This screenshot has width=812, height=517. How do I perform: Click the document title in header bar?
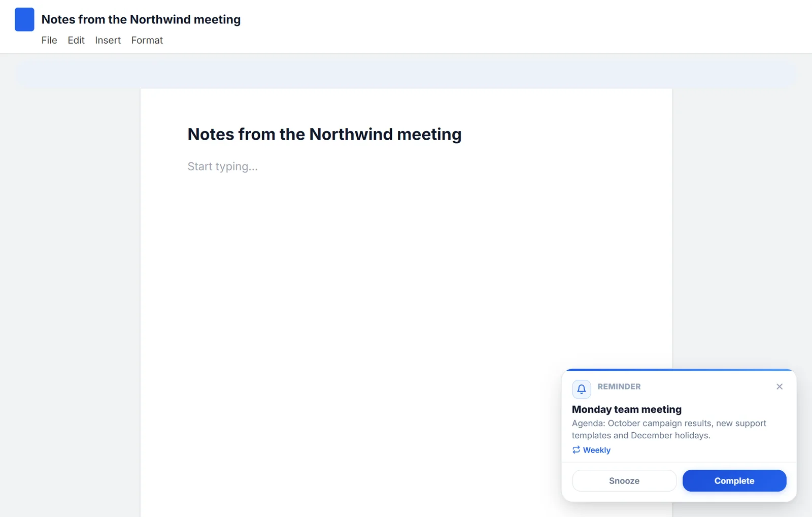(141, 19)
